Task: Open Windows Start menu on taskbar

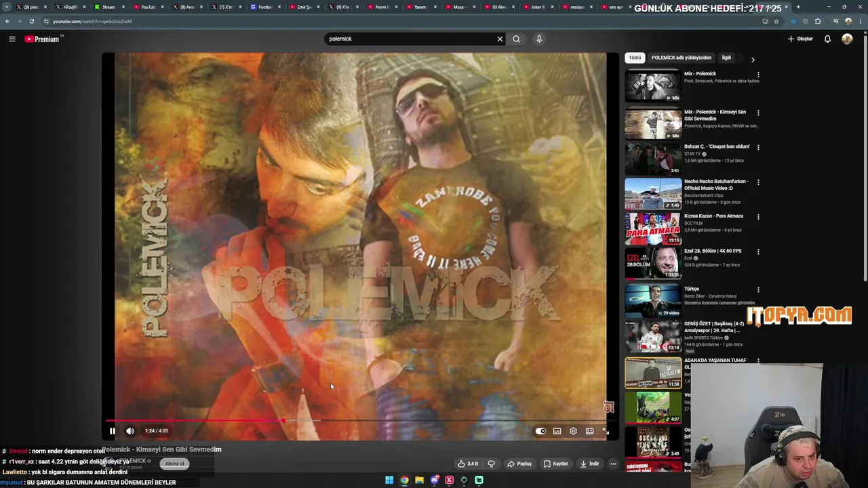Action: coord(389,481)
